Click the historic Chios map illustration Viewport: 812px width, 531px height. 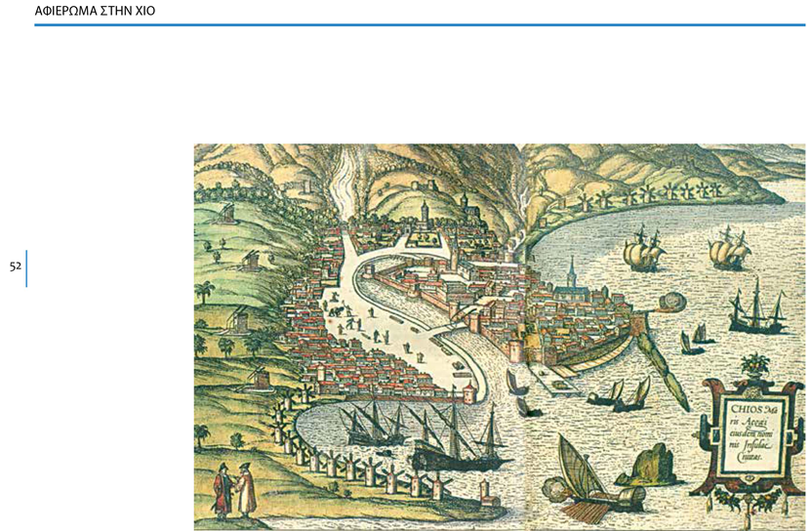(x=500, y=338)
